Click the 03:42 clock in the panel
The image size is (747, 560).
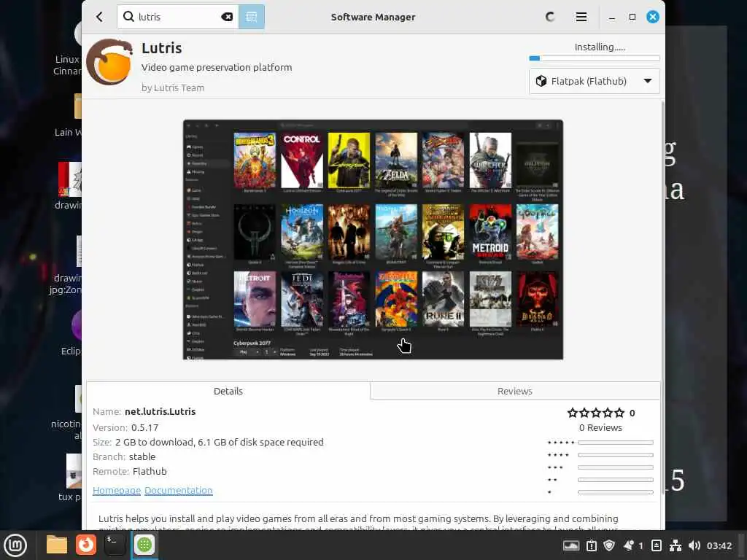click(719, 545)
